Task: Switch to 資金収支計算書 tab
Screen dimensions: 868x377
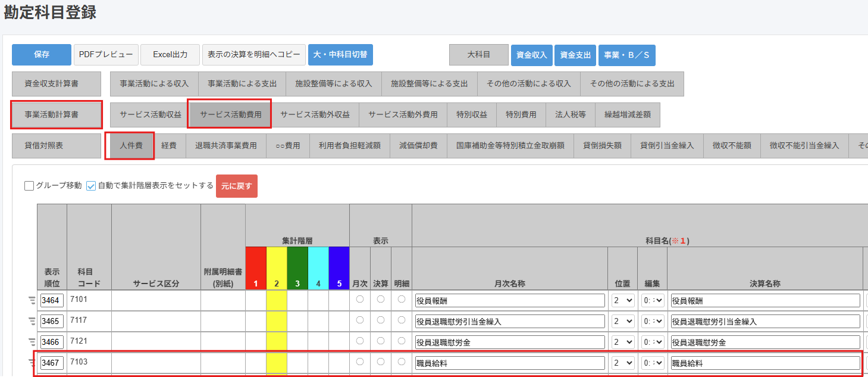Action: 57,84
